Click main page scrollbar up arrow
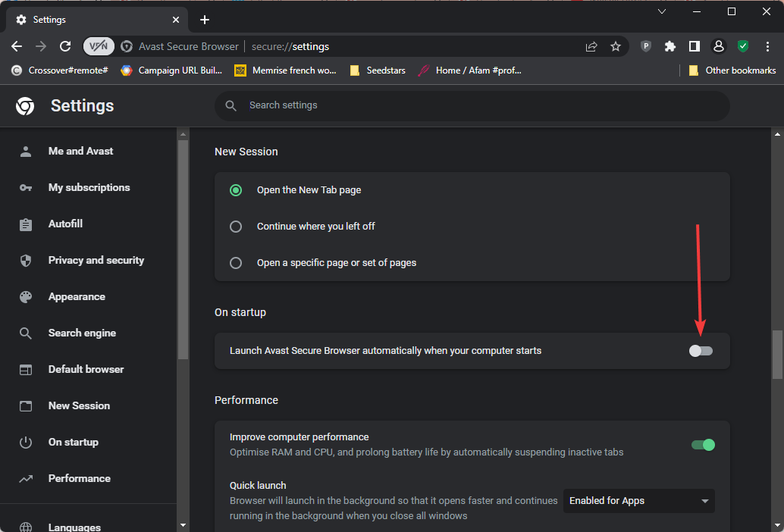 (777, 134)
